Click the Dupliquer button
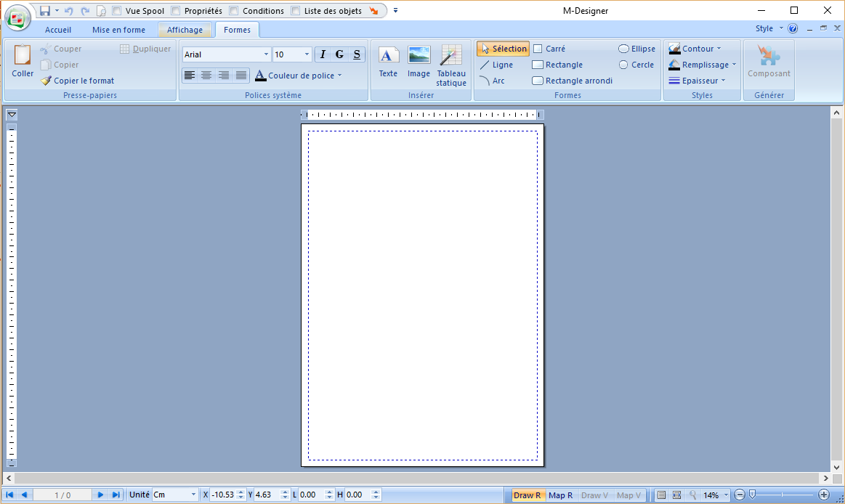 pyautogui.click(x=146, y=48)
